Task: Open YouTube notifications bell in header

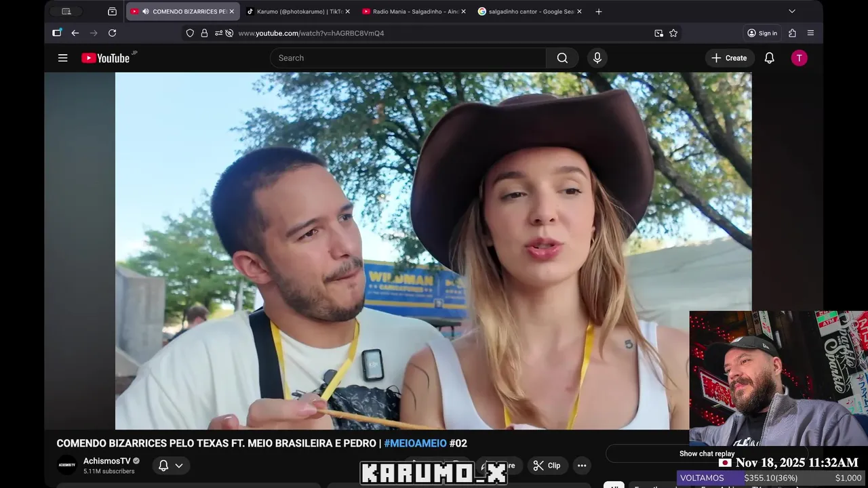Action: point(769,58)
